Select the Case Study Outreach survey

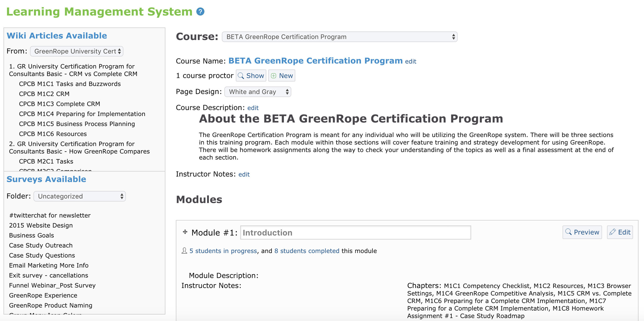coord(41,246)
